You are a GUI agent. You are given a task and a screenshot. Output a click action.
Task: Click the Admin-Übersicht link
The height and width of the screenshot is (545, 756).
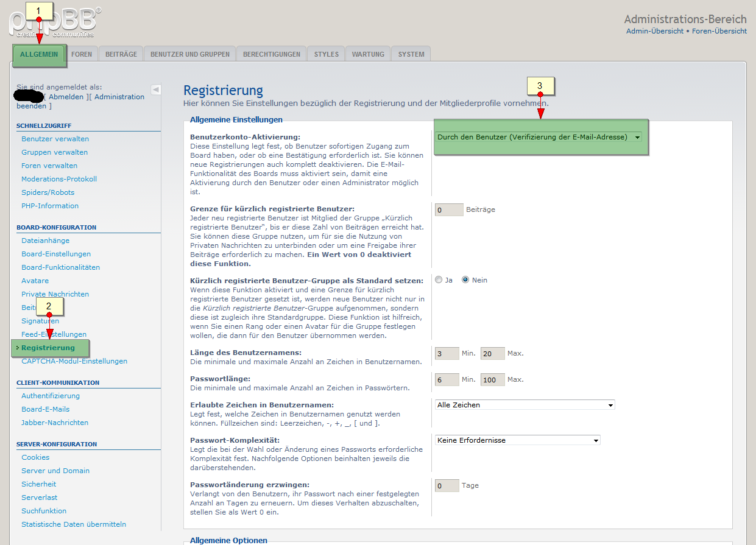tap(654, 31)
